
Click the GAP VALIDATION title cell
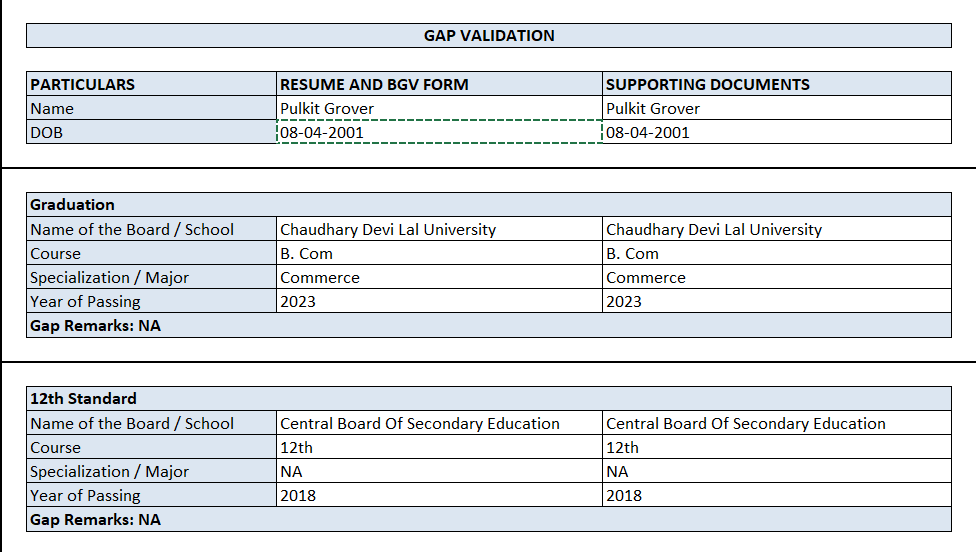point(489,36)
